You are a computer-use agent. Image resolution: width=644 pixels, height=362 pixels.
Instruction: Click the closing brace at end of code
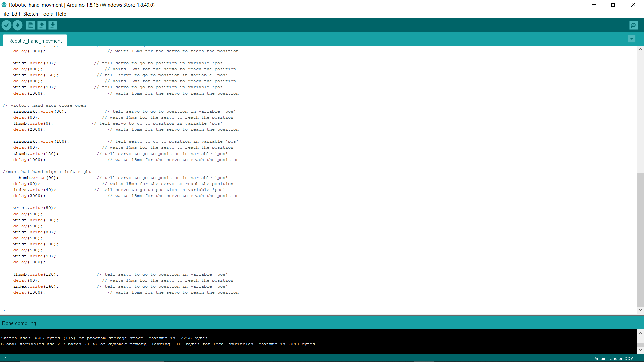4,310
